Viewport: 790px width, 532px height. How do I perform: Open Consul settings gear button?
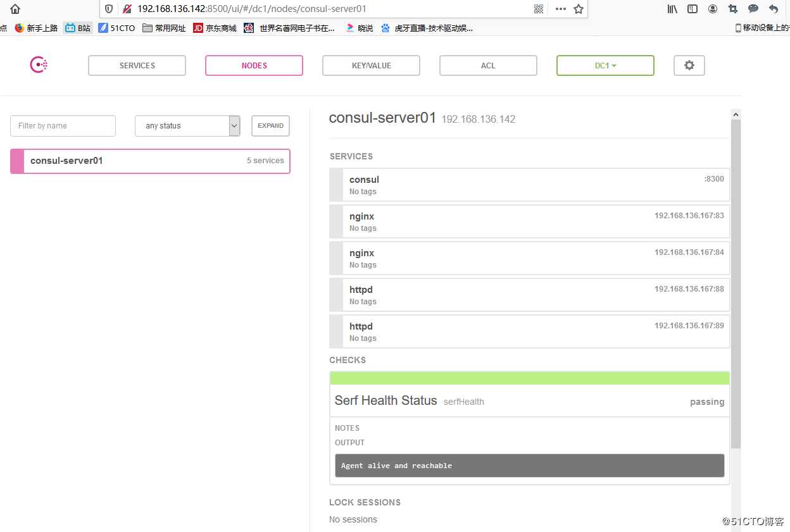click(689, 65)
